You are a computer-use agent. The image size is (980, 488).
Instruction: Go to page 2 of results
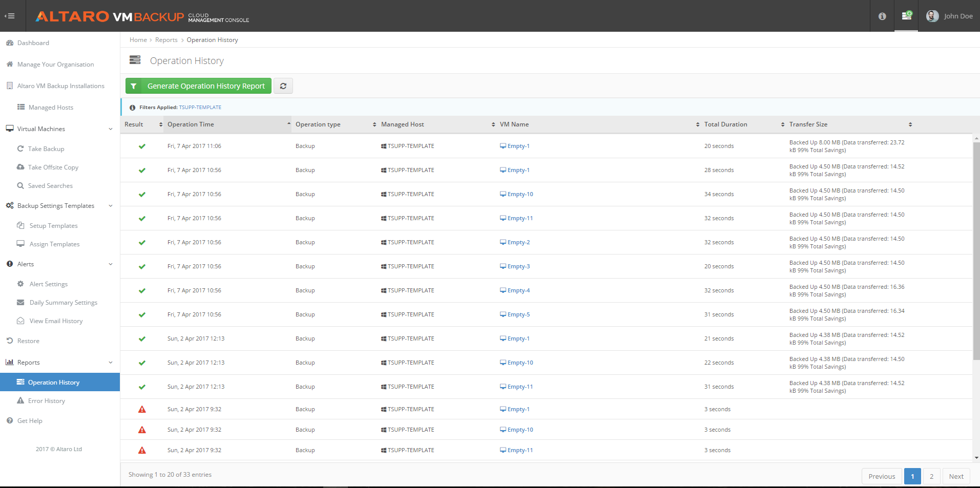click(931, 476)
